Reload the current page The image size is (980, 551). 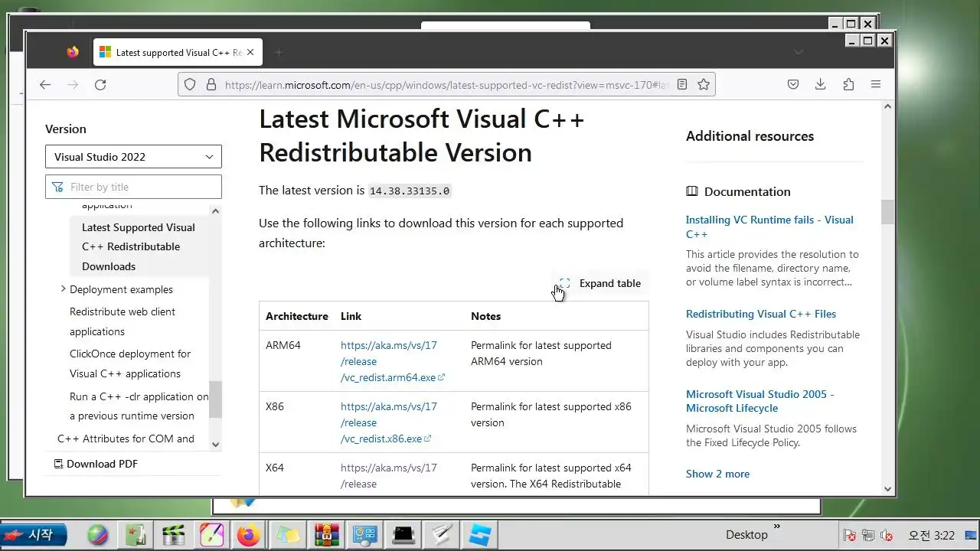tap(100, 85)
